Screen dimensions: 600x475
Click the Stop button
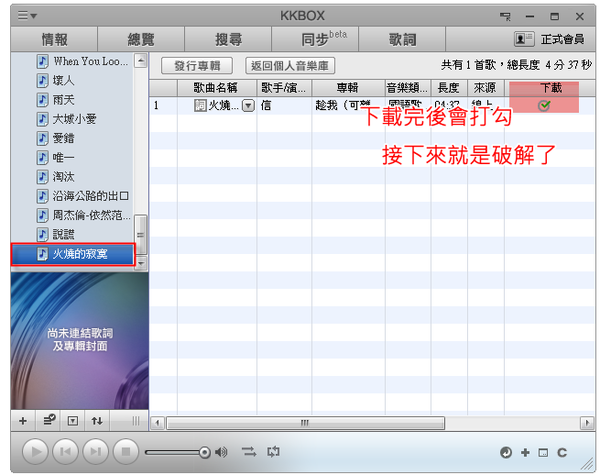coord(126,452)
